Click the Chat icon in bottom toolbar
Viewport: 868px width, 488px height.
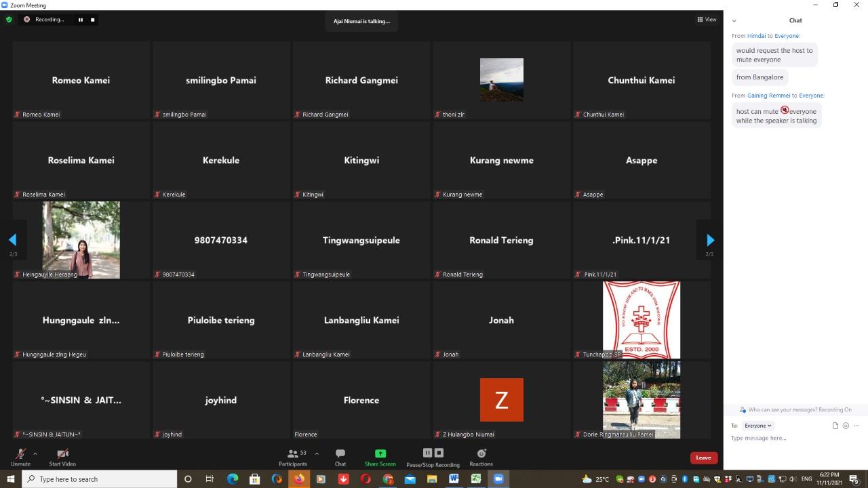340,457
